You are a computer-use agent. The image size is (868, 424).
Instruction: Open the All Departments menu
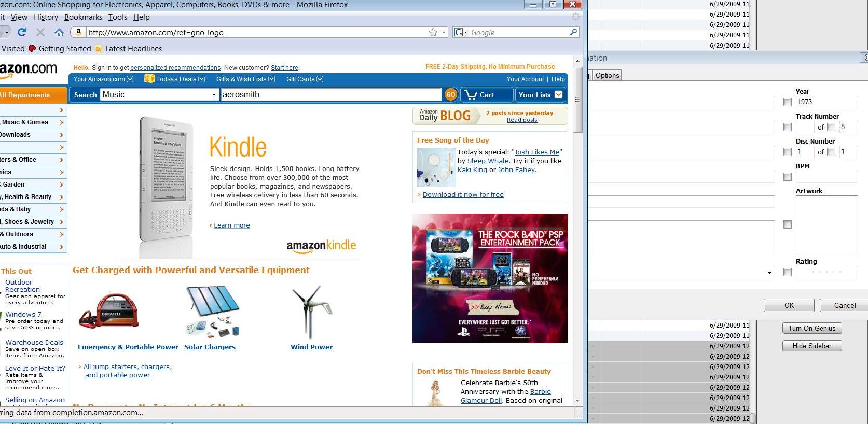click(x=33, y=95)
